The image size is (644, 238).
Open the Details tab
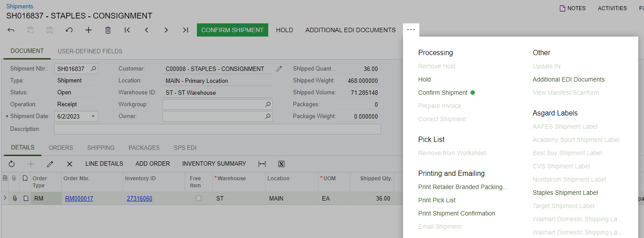click(22, 148)
